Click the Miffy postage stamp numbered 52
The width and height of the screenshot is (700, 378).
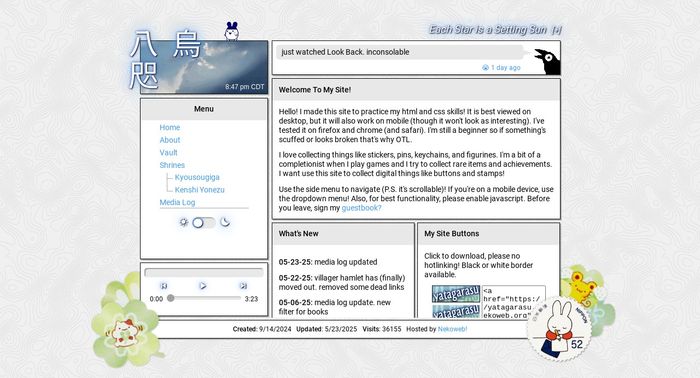click(559, 329)
